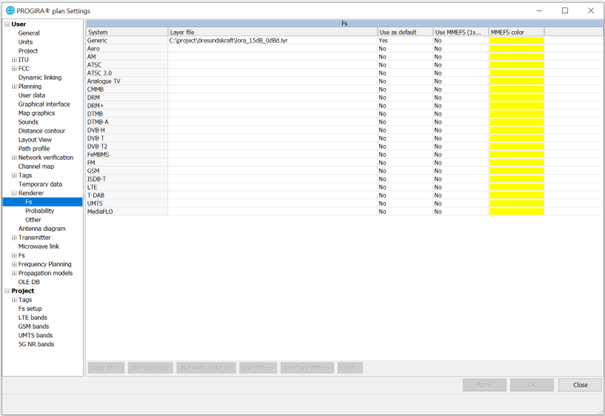Click the Generic row MMEFS color swatch
The height and width of the screenshot is (416, 605).
(517, 41)
